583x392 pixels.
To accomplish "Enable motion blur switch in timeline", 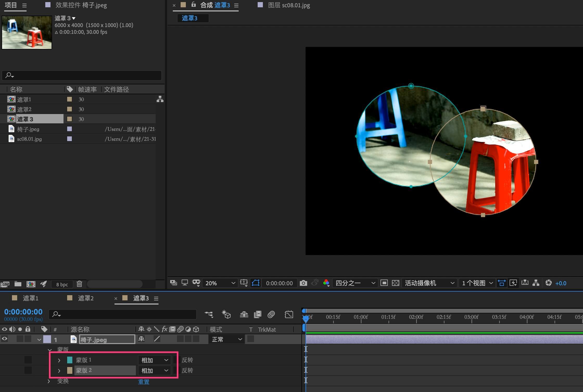I will coord(271,314).
